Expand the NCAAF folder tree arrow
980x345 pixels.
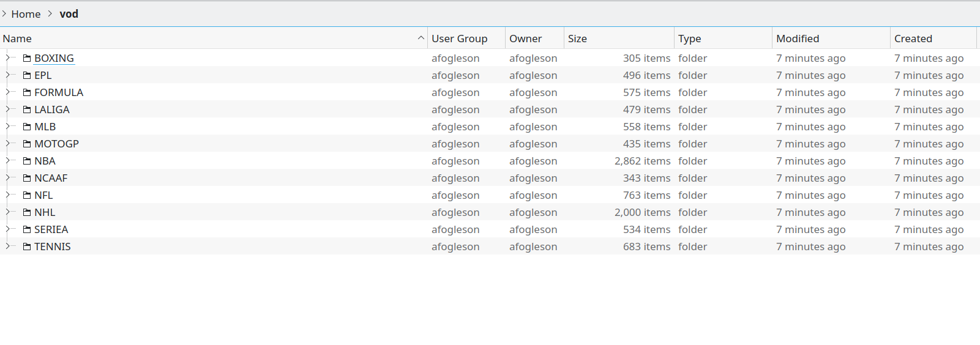7,178
